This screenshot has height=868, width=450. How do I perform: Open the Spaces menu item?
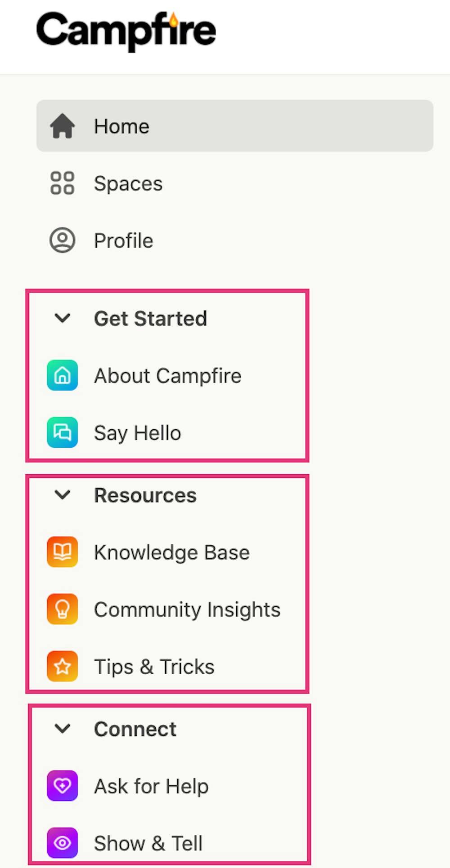tap(128, 183)
